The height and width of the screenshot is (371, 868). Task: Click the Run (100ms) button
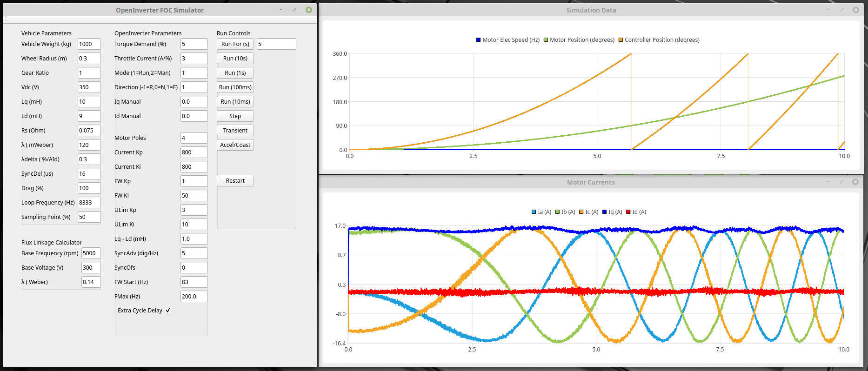[235, 87]
